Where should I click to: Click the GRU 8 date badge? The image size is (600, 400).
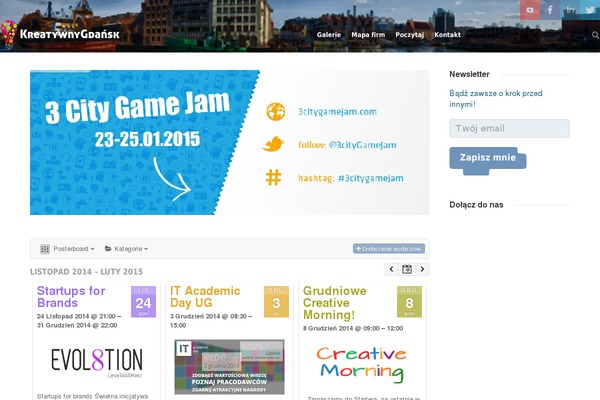409,302
